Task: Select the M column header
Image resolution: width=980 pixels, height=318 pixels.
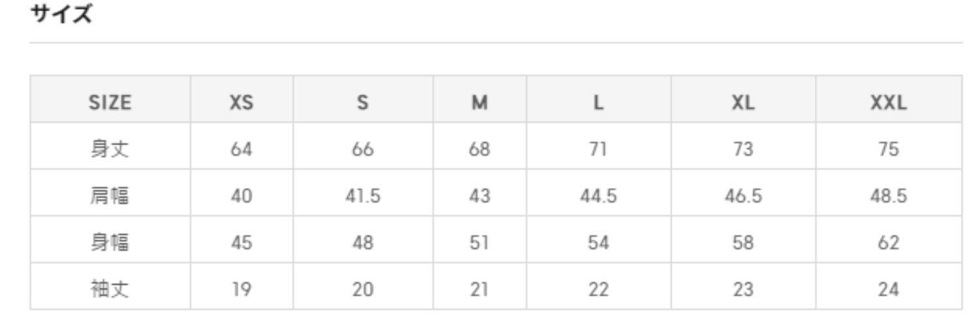Action: [480, 103]
